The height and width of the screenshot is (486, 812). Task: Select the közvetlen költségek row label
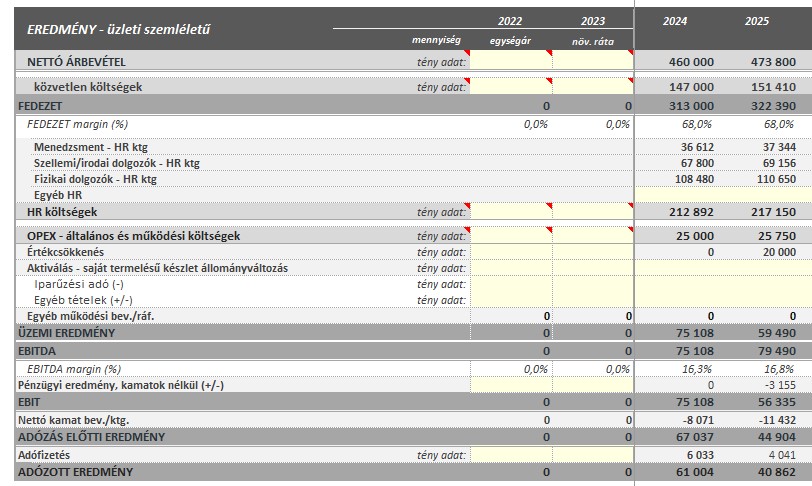click(88, 87)
